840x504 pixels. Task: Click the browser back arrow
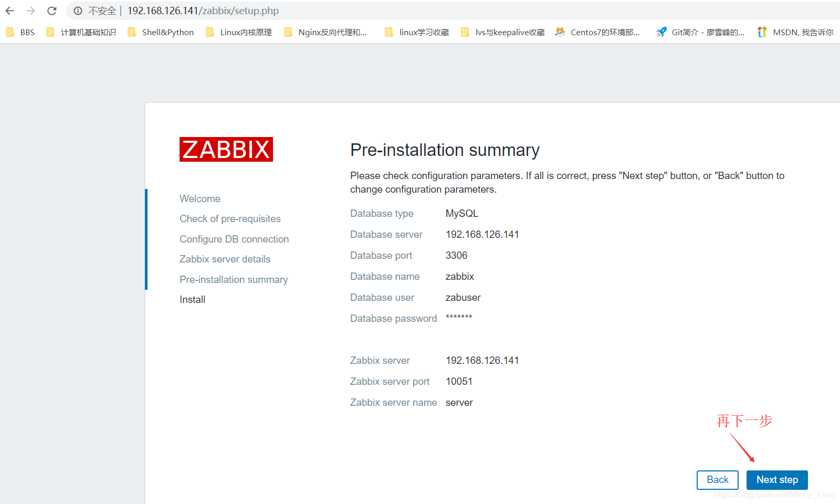click(9, 10)
